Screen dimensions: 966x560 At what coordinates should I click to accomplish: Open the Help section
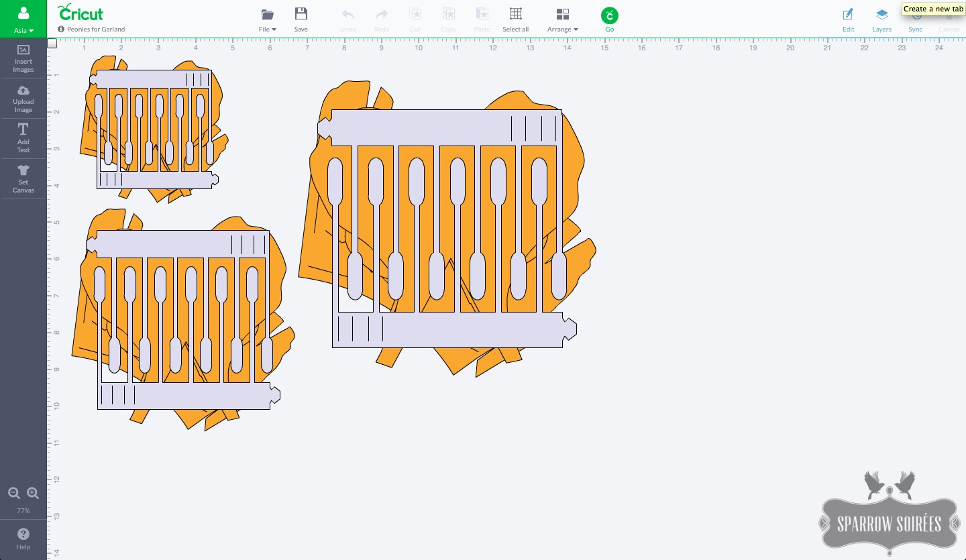pos(23,538)
